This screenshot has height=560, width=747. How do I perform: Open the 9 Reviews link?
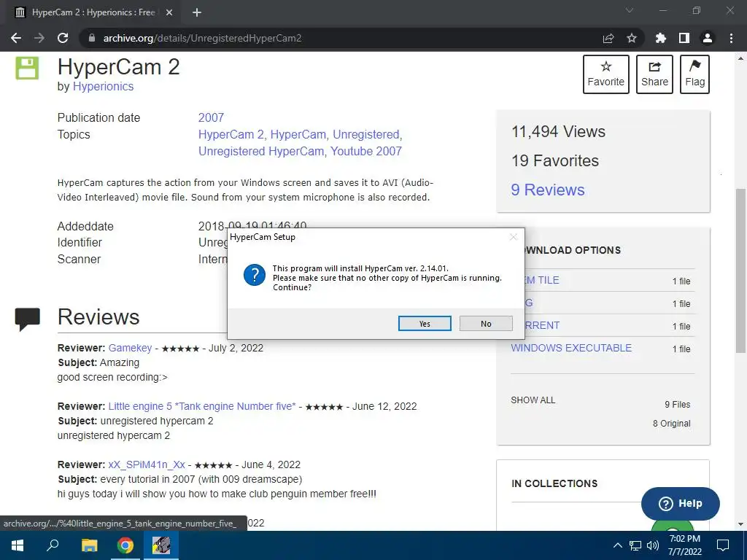547,190
